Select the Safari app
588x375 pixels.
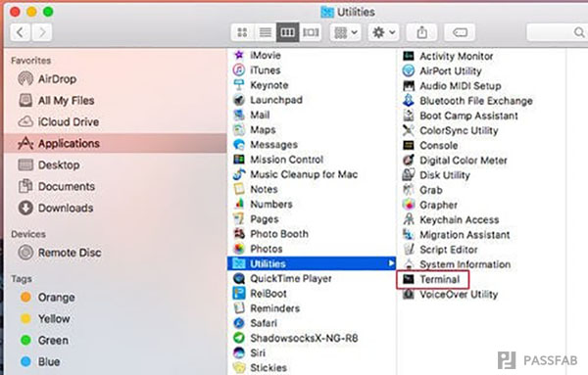pos(255,323)
